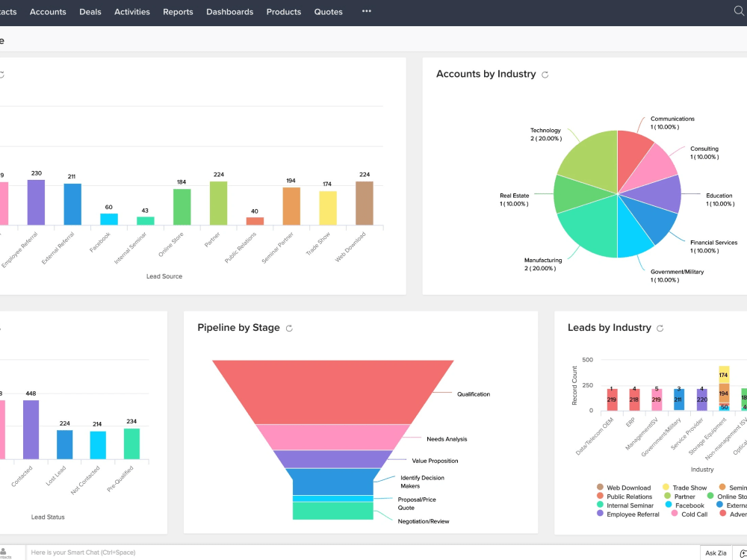Open the Dashboards tab
Screen dimensions: 747x560
(x=229, y=12)
